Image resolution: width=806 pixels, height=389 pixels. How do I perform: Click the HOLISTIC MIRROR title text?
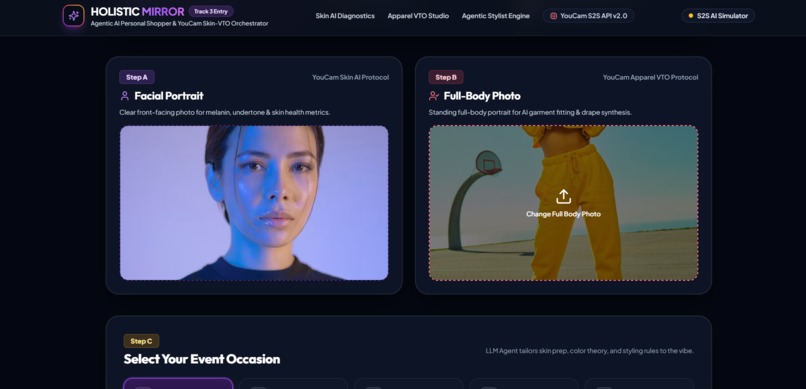coord(137,11)
